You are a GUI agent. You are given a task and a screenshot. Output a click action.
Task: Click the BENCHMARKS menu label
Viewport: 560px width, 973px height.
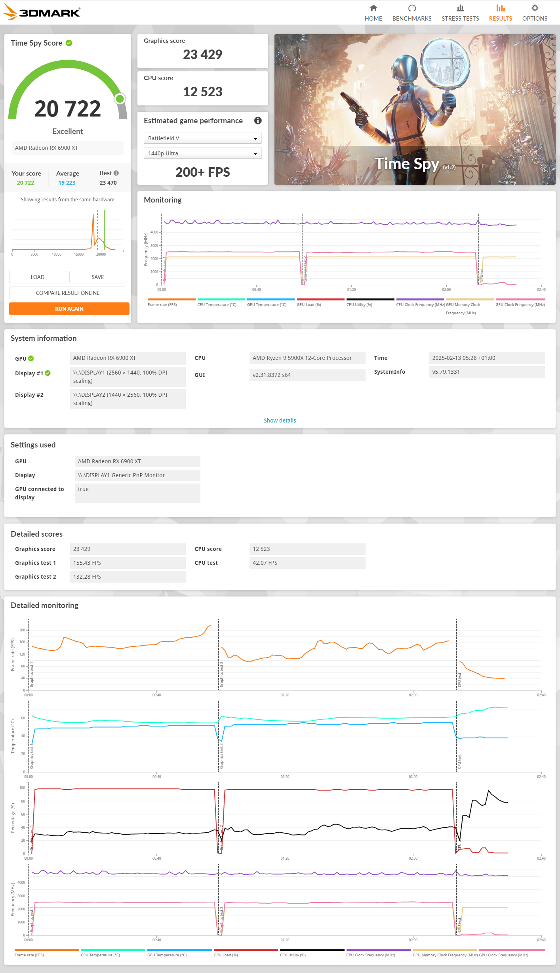[x=412, y=19]
